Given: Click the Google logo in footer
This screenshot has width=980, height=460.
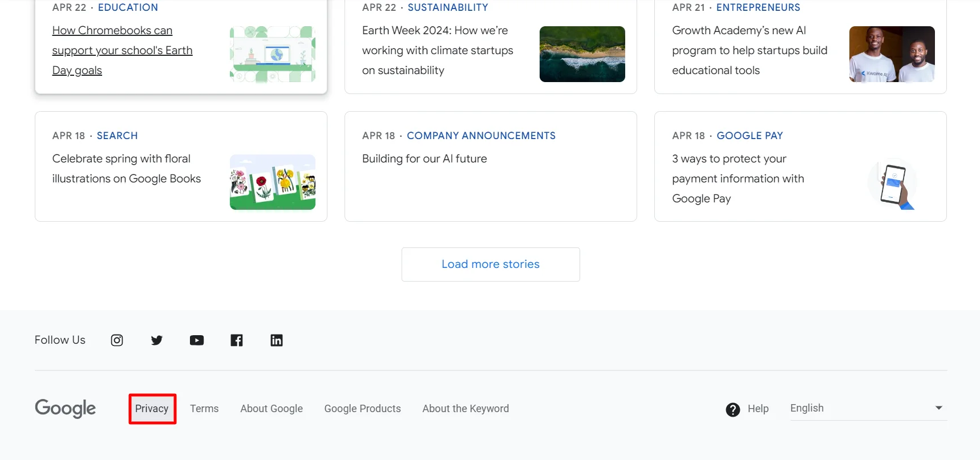Looking at the screenshot, I should click(66, 409).
